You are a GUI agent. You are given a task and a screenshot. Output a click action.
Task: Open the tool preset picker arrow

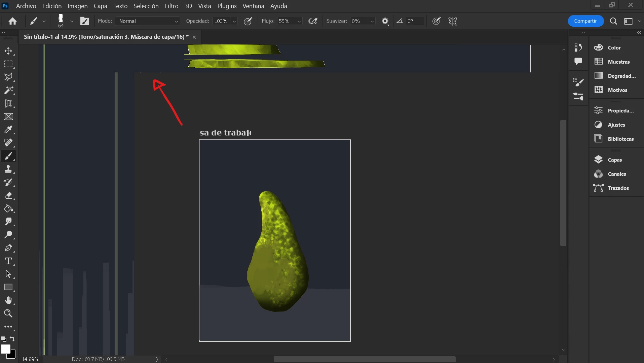[x=44, y=21]
